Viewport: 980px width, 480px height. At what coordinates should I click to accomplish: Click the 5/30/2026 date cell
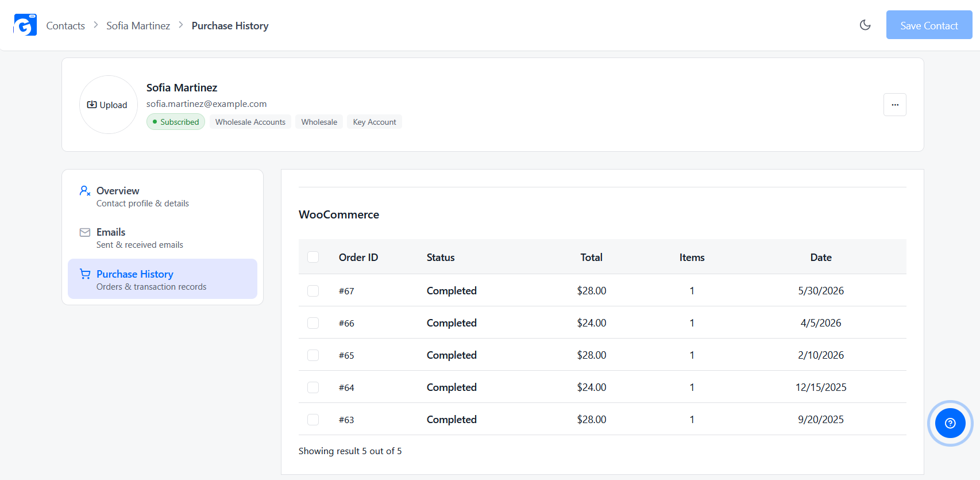[x=821, y=291]
